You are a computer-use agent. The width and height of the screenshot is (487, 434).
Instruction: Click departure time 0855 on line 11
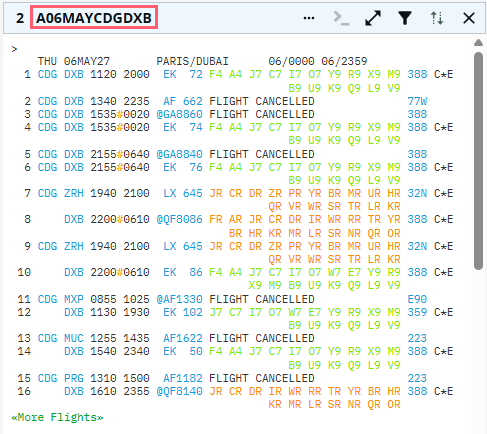pos(103,299)
